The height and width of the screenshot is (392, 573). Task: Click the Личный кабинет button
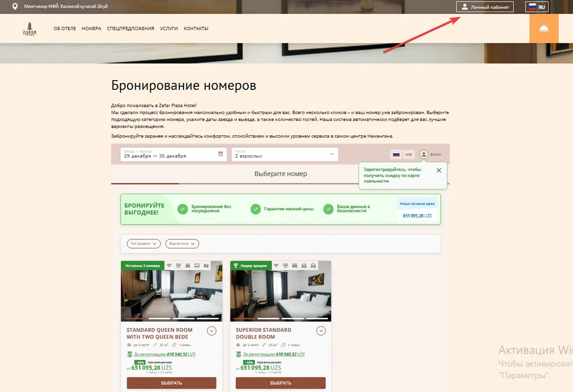485,7
